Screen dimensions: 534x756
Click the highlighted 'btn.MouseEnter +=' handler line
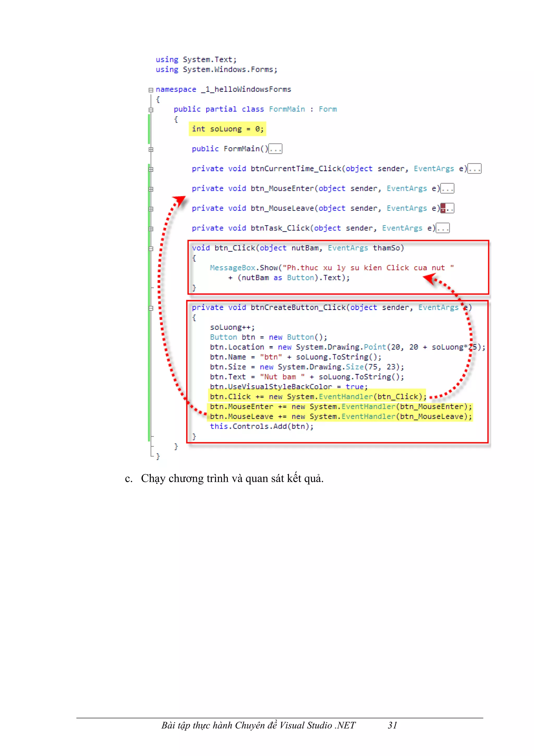(x=340, y=407)
